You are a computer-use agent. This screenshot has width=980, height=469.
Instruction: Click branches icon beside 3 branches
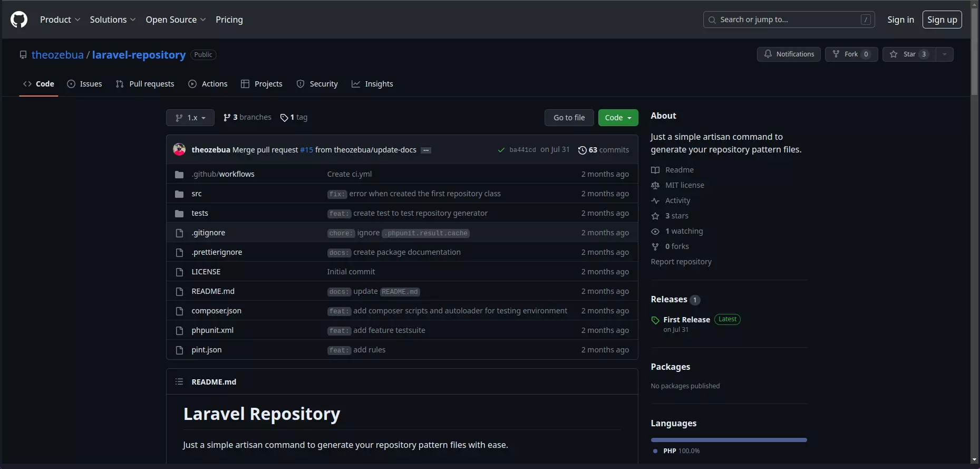pos(227,117)
